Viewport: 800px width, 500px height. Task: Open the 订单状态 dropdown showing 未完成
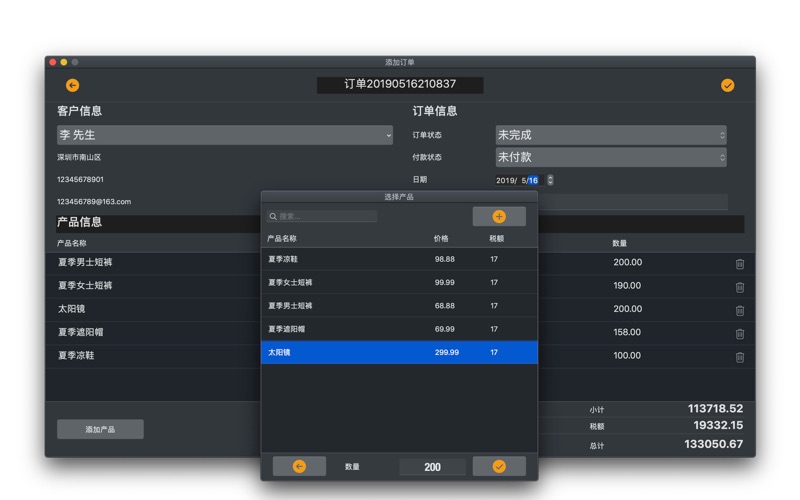coord(610,135)
